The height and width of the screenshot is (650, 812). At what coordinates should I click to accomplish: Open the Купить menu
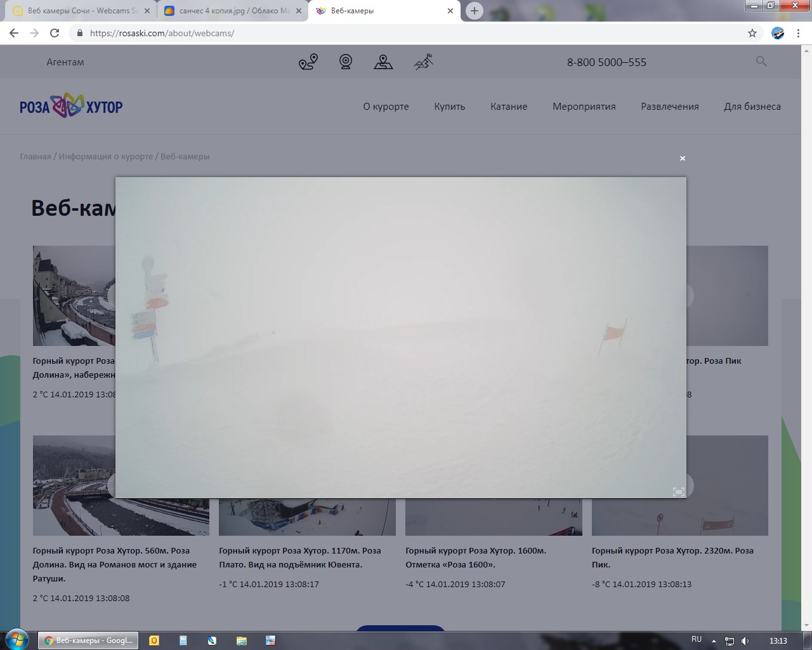click(x=450, y=107)
